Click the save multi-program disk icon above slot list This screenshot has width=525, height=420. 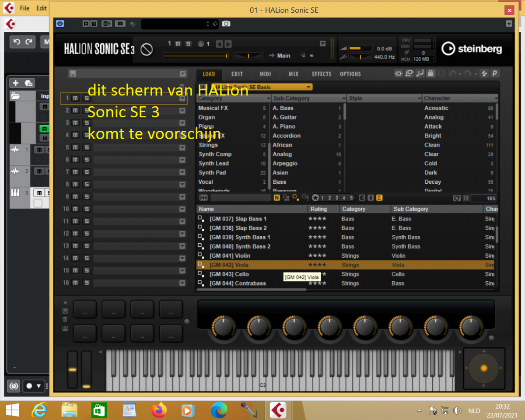coord(73,74)
